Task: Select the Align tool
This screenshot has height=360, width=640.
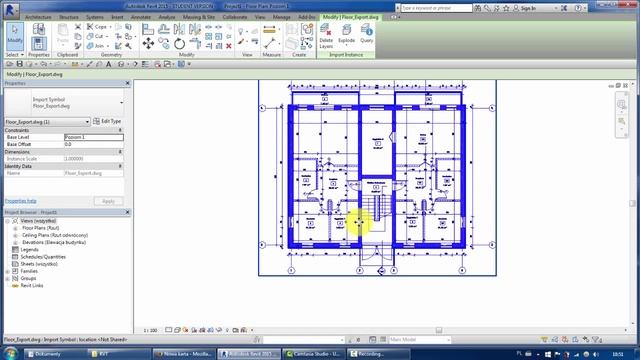Action: pos(148,29)
